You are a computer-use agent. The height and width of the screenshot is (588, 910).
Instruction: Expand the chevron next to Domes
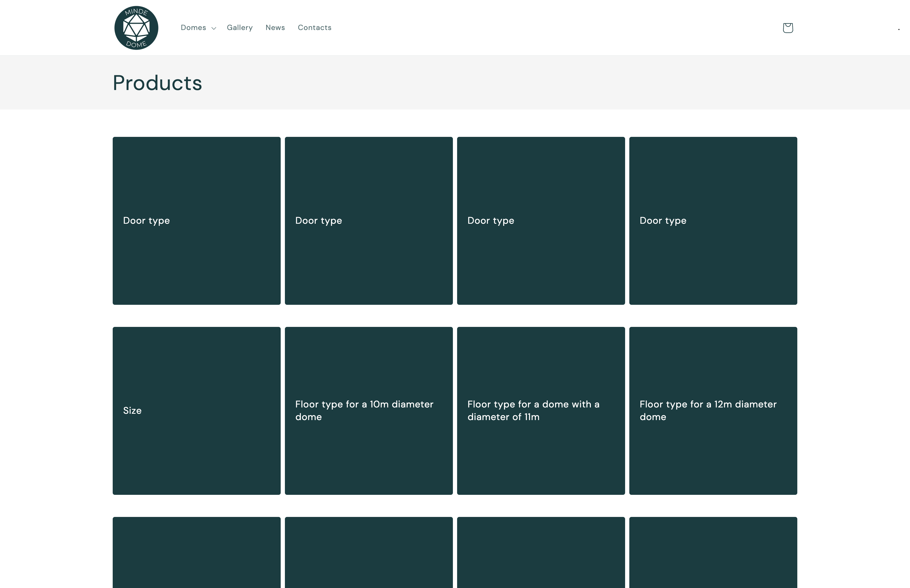point(214,28)
